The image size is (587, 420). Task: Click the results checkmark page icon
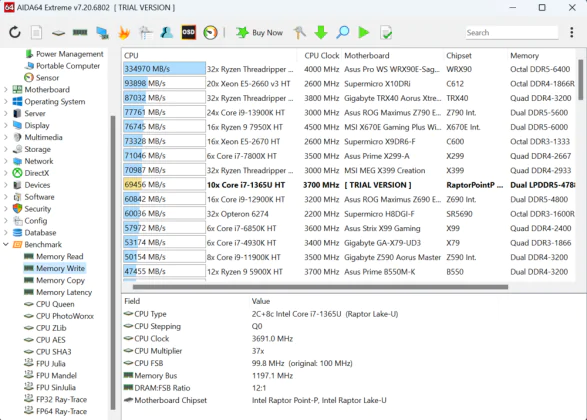[x=386, y=33]
